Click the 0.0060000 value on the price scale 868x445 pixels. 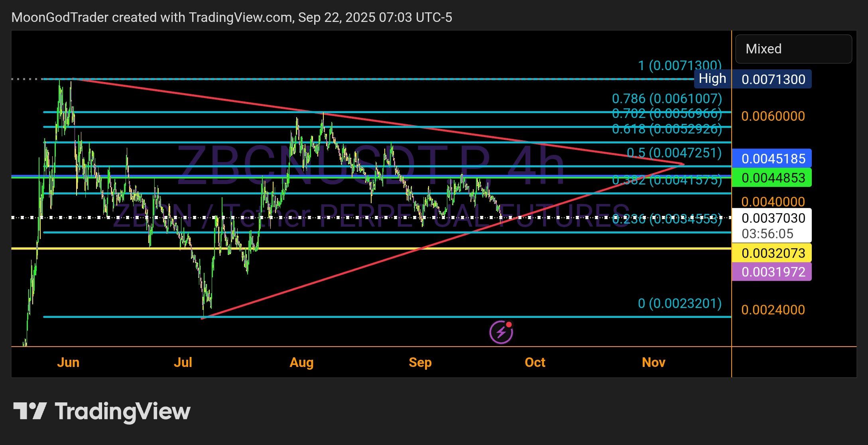click(x=773, y=116)
